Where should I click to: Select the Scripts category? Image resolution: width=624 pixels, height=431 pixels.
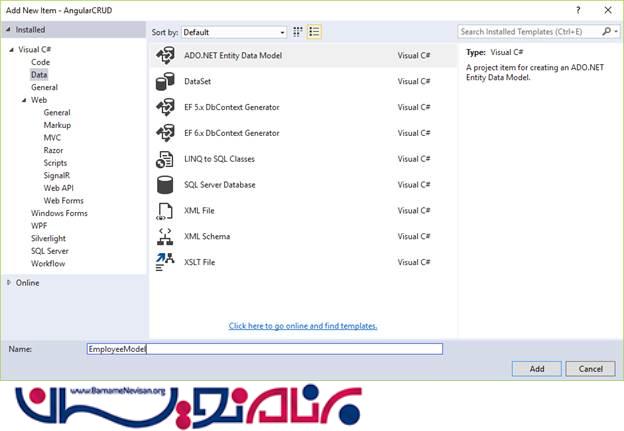click(55, 163)
